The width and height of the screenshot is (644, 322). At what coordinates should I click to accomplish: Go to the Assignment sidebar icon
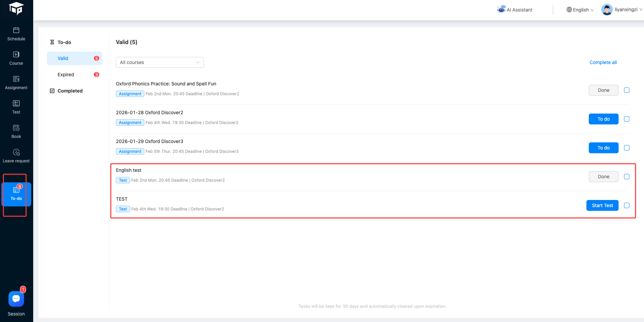pos(16,79)
